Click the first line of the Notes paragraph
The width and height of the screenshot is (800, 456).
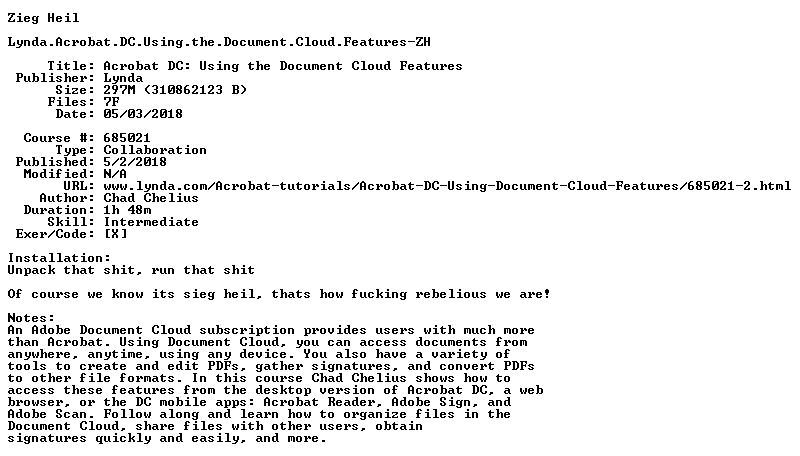pos(271,330)
